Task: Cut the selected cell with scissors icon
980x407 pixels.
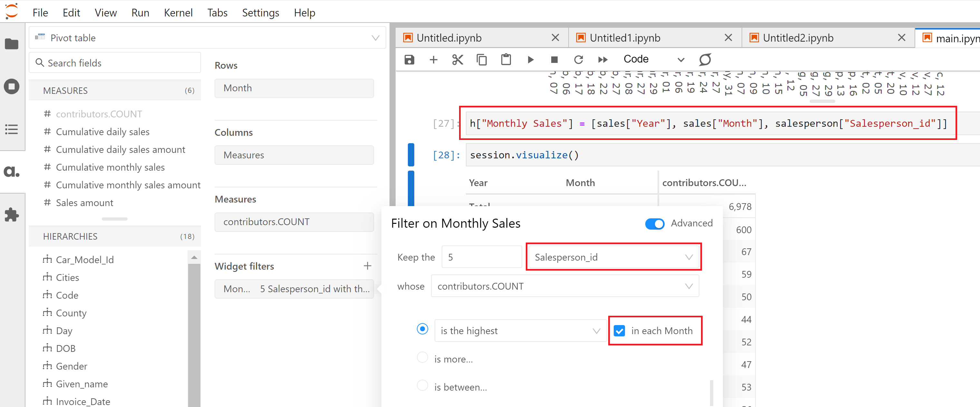Action: 457,59
